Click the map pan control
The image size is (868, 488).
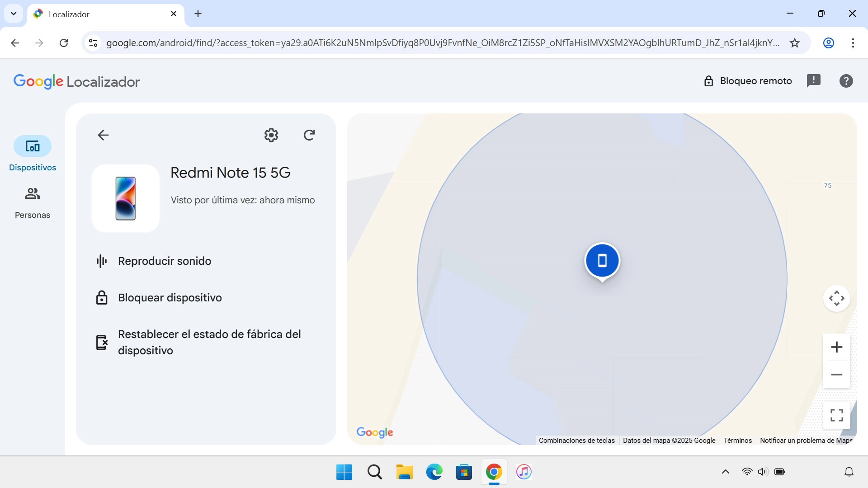point(836,298)
